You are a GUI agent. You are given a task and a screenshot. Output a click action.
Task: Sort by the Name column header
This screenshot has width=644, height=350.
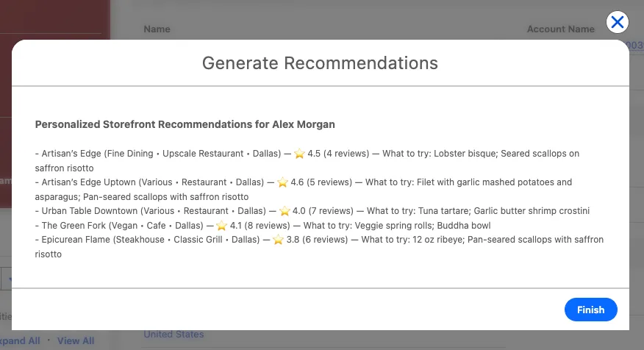tap(157, 29)
